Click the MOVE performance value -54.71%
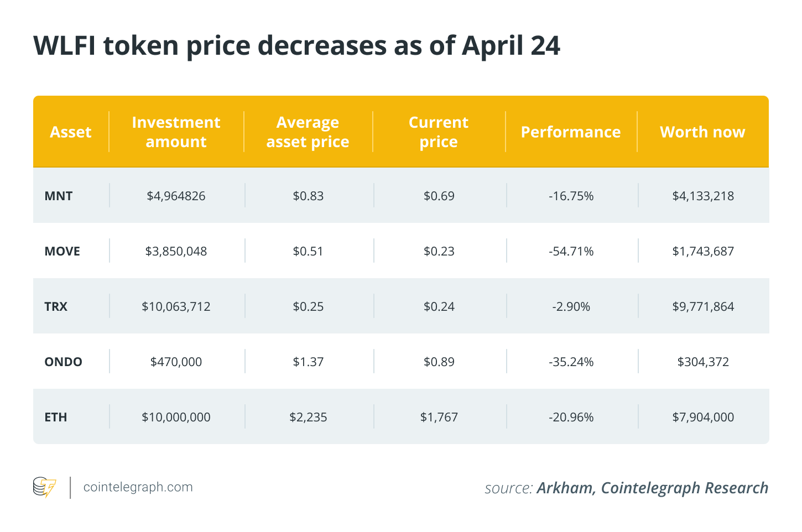Screen dimensions: 802x532 pos(571,251)
